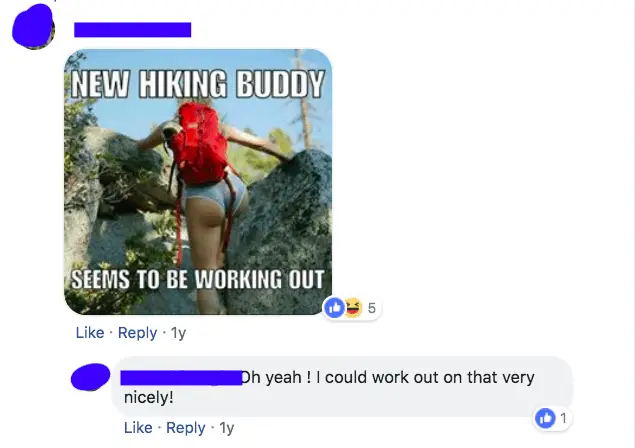Screen dimensions: 635x448
Task: Click the 'NEW HIKING BUDDY' caption on the meme
Action: (198, 83)
